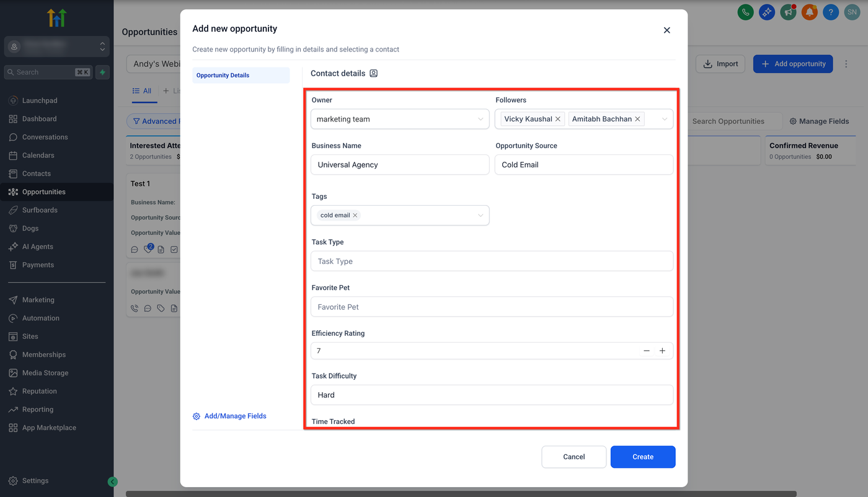Remove the cold email tag

pos(355,216)
